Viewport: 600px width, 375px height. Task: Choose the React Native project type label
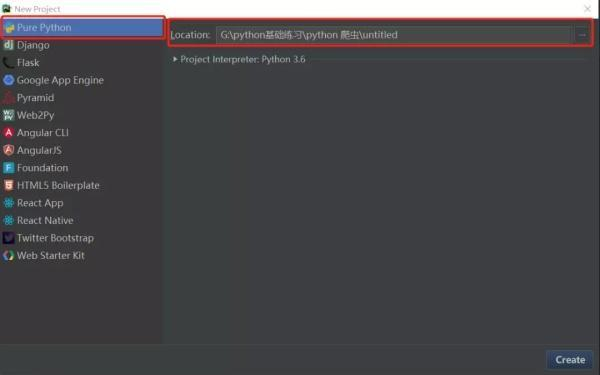pyautogui.click(x=45, y=220)
